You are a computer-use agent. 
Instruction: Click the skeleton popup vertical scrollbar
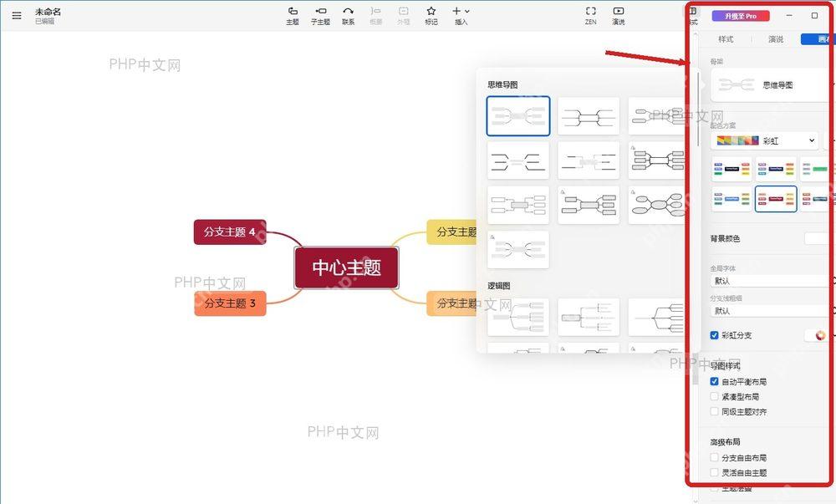pos(698,109)
